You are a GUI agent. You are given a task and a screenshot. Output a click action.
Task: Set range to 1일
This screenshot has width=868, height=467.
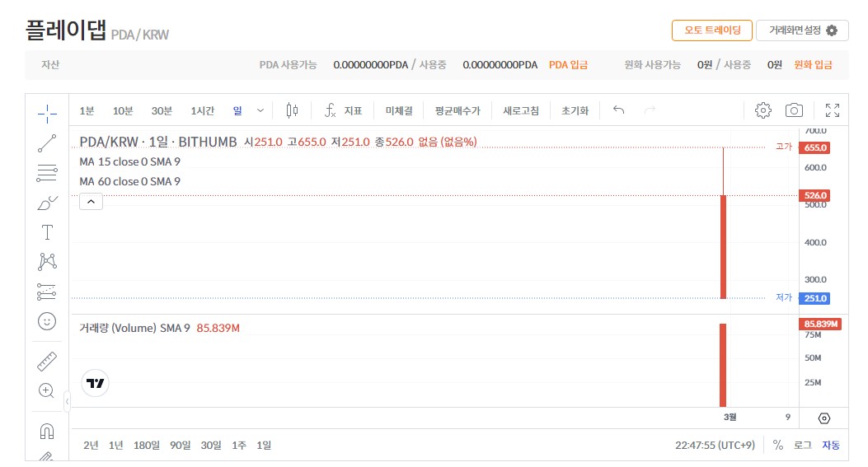pos(264,445)
